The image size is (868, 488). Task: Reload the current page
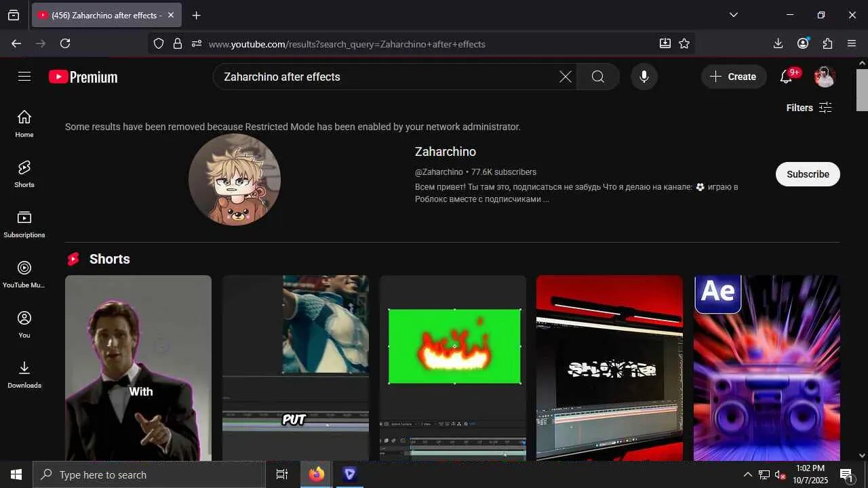point(65,43)
